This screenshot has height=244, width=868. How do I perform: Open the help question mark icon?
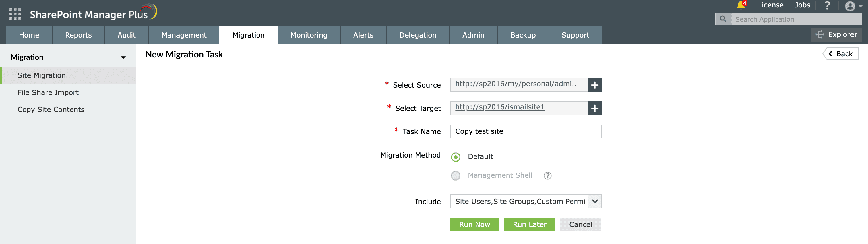[827, 5]
